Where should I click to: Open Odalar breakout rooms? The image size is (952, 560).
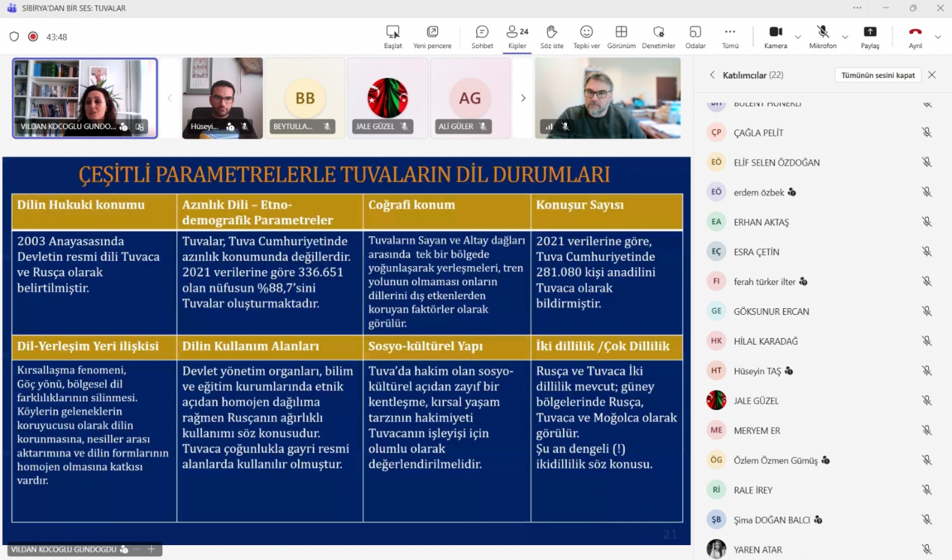point(695,32)
